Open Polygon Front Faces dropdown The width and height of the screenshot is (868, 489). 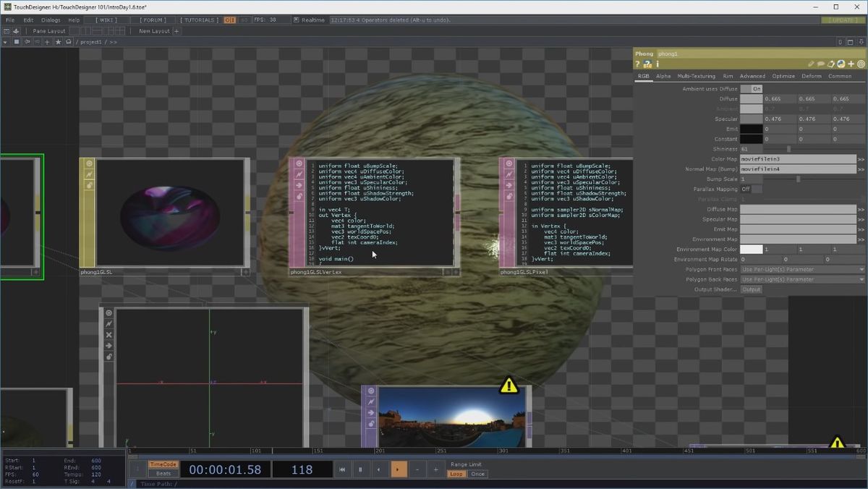coord(801,269)
